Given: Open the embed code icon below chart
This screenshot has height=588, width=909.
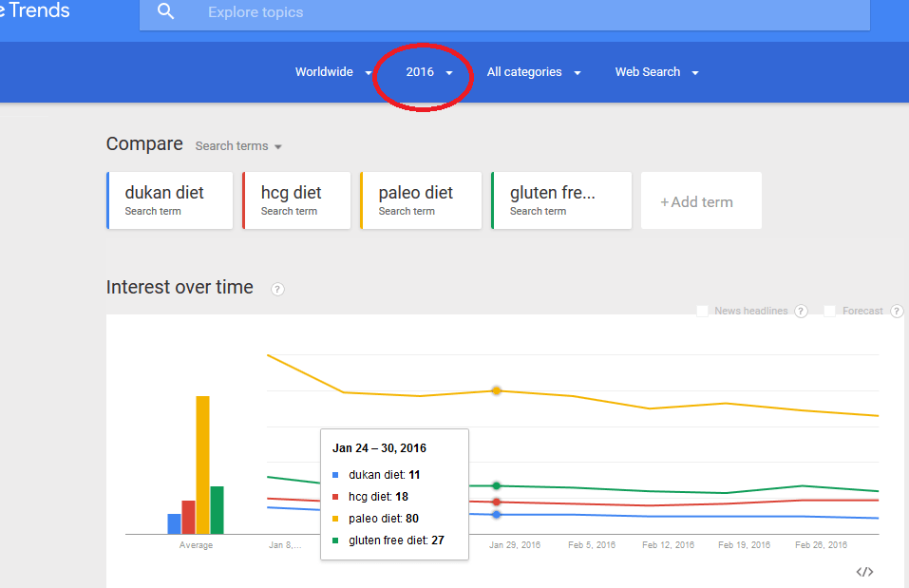Looking at the screenshot, I should tap(864, 572).
